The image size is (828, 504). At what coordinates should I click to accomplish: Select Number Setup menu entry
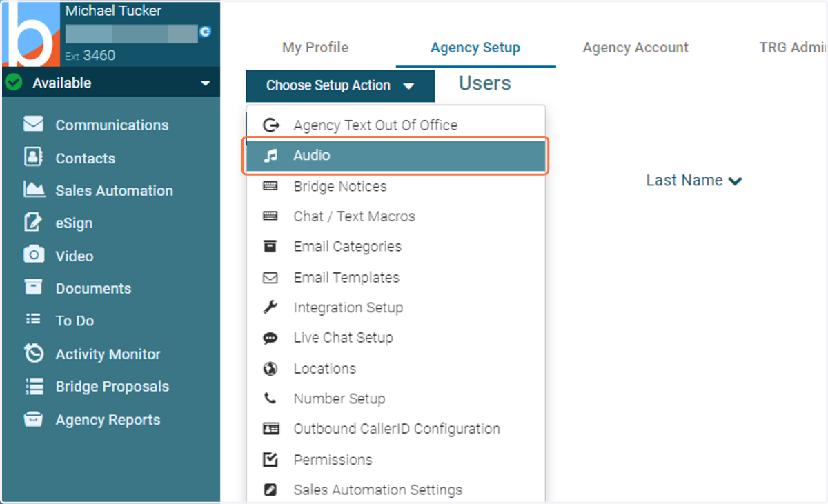click(396, 399)
